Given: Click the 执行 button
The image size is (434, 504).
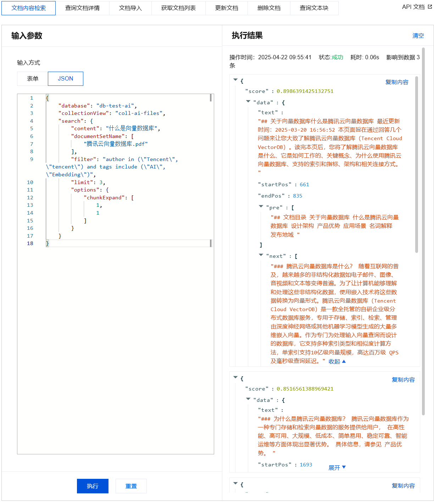Looking at the screenshot, I should 93,486.
